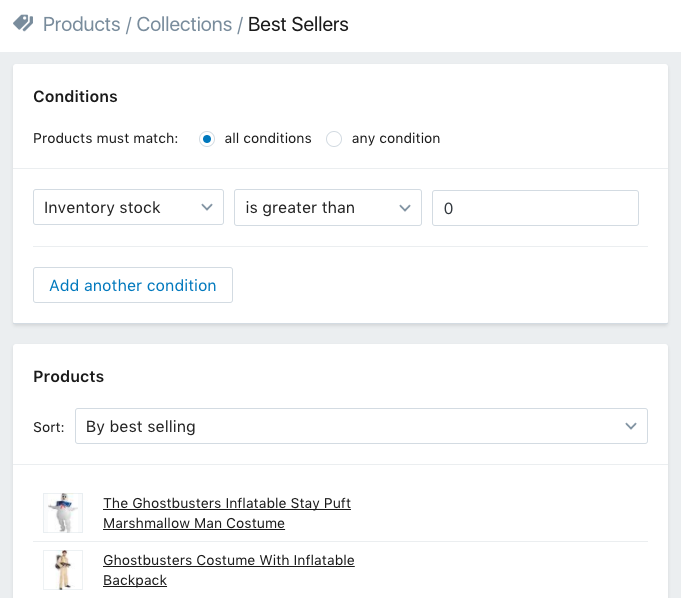Screen dimensions: 681x598
Task: Click the Products tag icon in breadcrumb
Action: click(x=24, y=24)
